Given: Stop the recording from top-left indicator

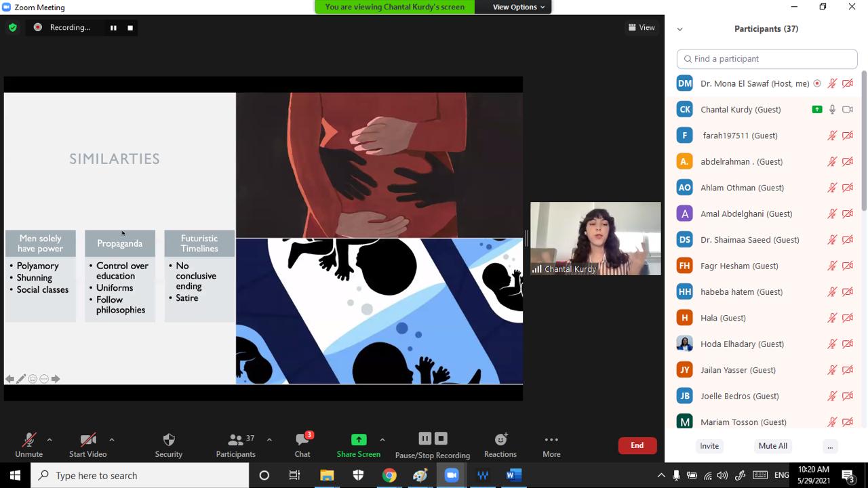Looking at the screenshot, I should (x=130, y=28).
